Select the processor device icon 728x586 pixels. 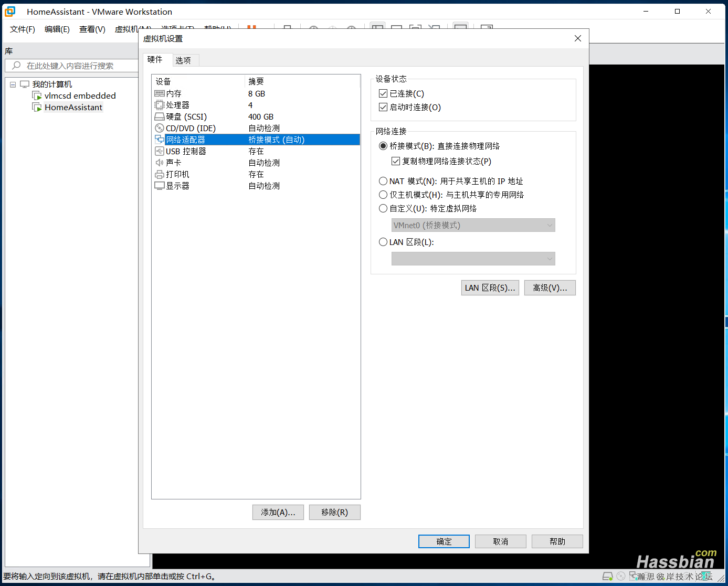(x=160, y=105)
